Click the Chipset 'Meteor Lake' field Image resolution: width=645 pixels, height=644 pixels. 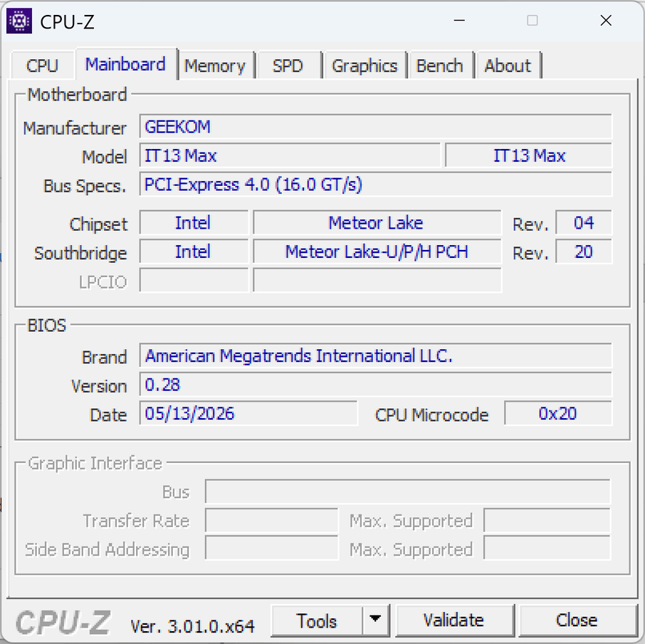point(377,223)
